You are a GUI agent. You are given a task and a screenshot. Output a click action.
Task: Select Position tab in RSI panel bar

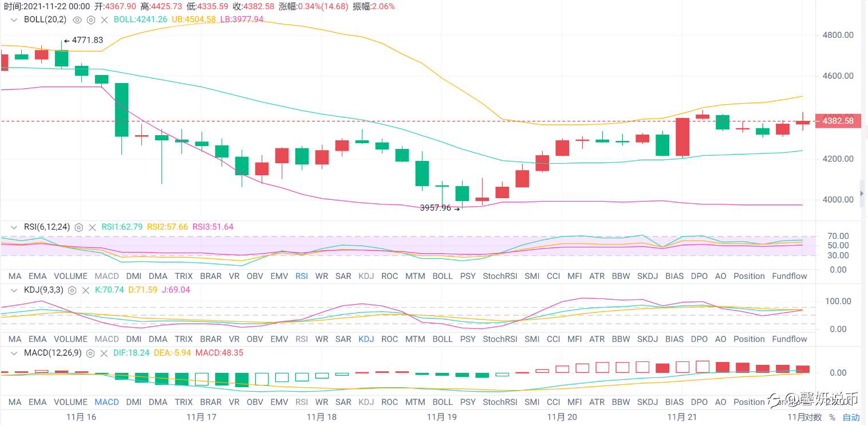pyautogui.click(x=749, y=276)
